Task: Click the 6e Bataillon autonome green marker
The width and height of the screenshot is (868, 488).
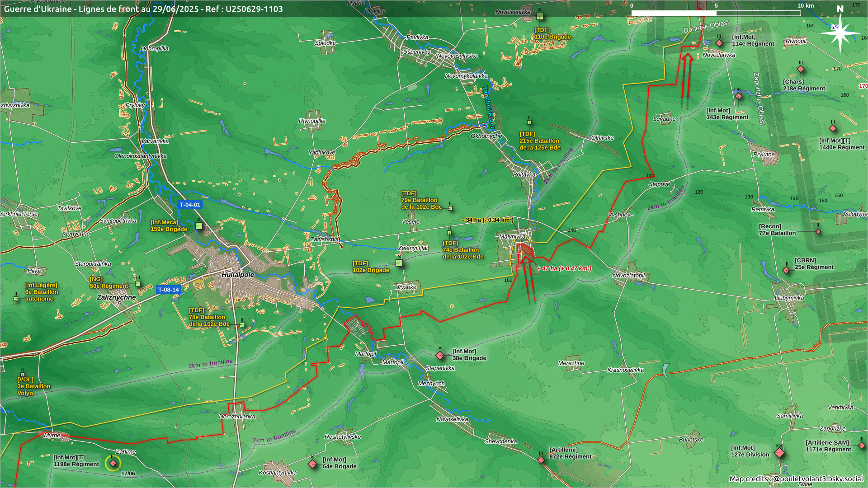Action: pos(16,298)
